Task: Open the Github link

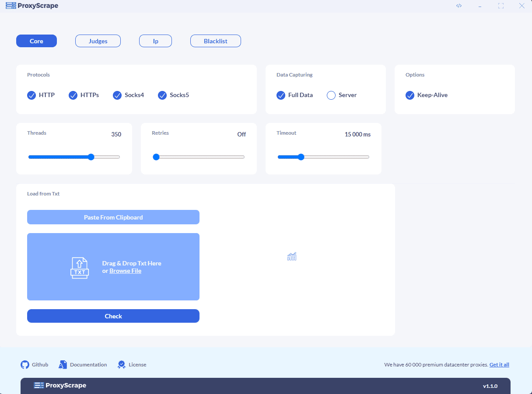Action: coord(40,365)
